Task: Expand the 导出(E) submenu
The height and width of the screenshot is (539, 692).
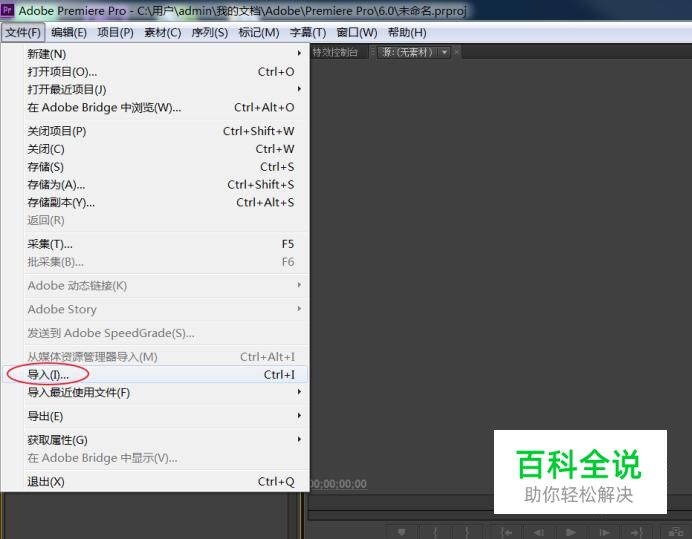Action: (x=299, y=416)
